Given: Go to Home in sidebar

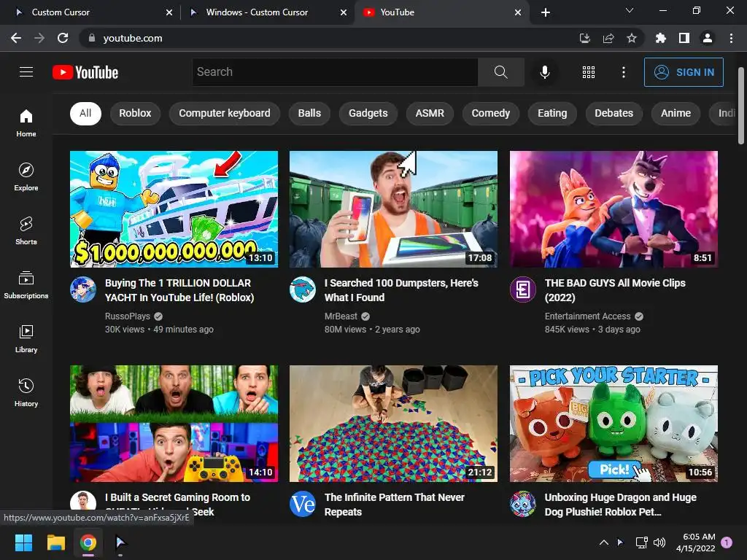Looking at the screenshot, I should coord(26,122).
